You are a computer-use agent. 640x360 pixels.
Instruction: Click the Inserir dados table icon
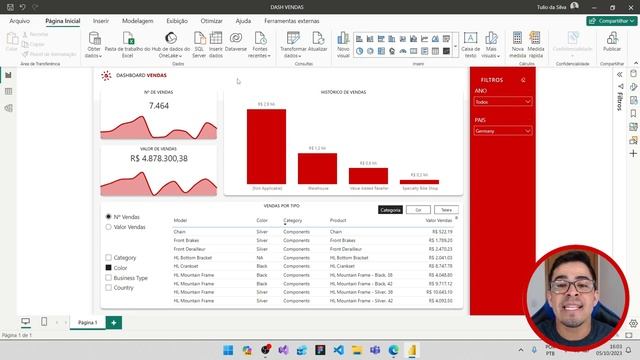tap(216, 38)
